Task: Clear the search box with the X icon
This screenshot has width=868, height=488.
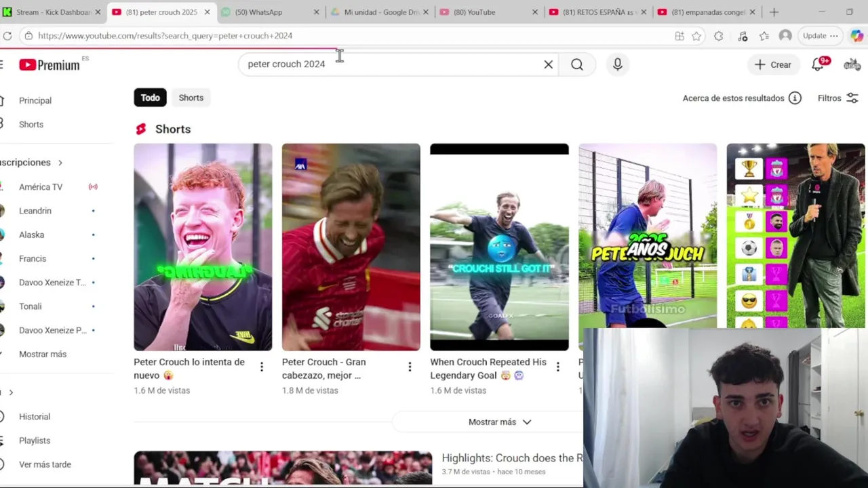Action: (x=548, y=64)
